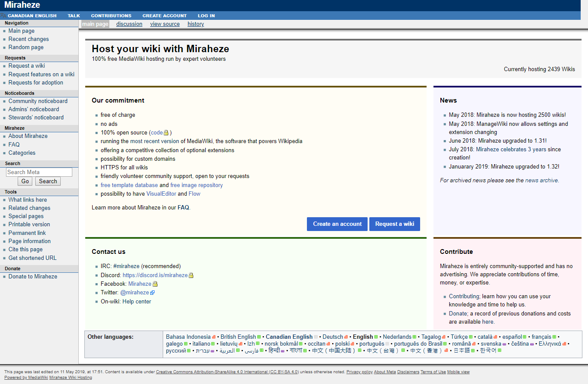Open Categories link in sidebar
The width and height of the screenshot is (588, 384).
tap(22, 153)
